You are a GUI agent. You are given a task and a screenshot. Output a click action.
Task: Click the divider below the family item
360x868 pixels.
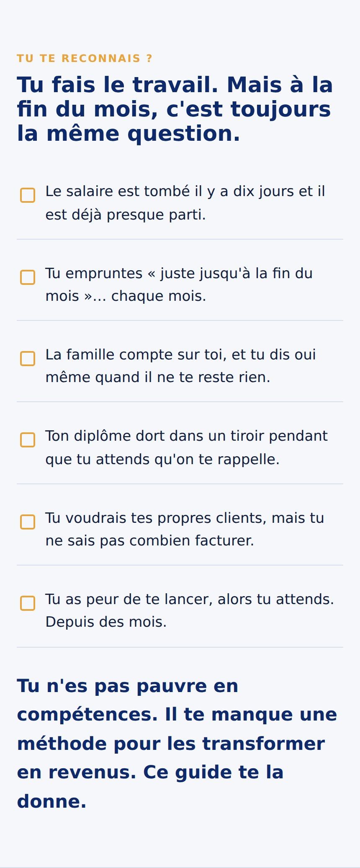[x=180, y=402]
